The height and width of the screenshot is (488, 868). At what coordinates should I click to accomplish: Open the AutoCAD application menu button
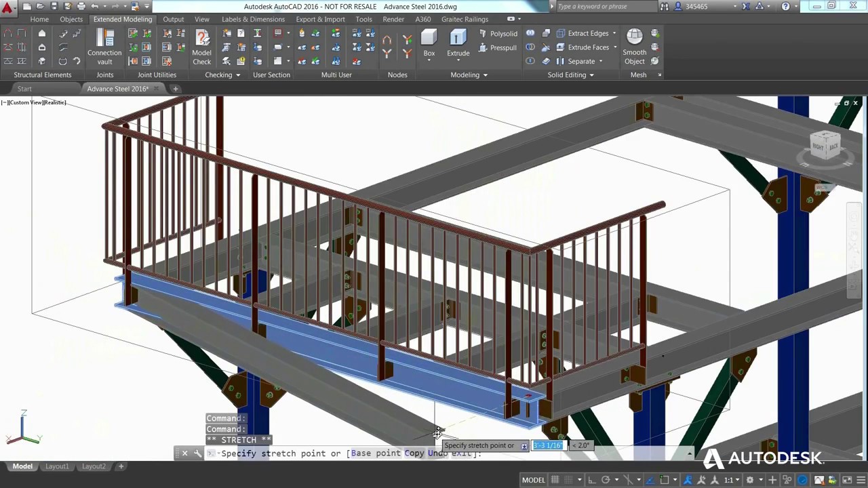click(7, 8)
